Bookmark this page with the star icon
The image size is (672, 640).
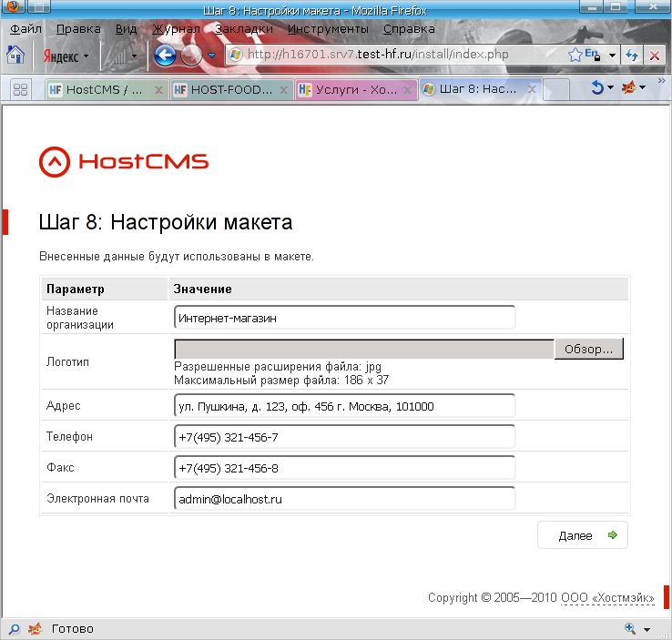click(575, 55)
